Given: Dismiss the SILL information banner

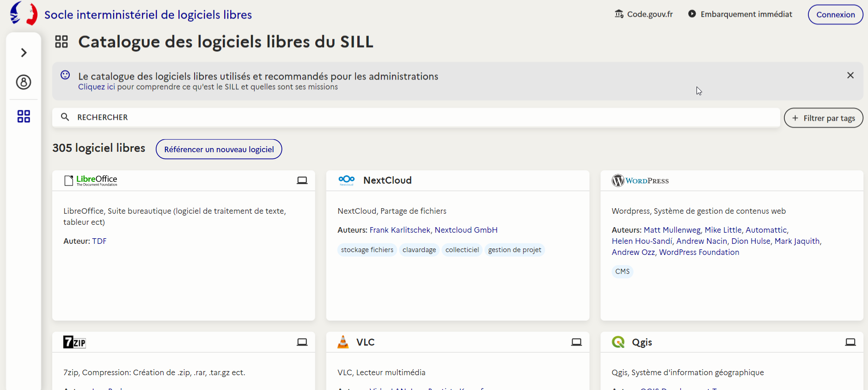Looking at the screenshot, I should (x=850, y=75).
